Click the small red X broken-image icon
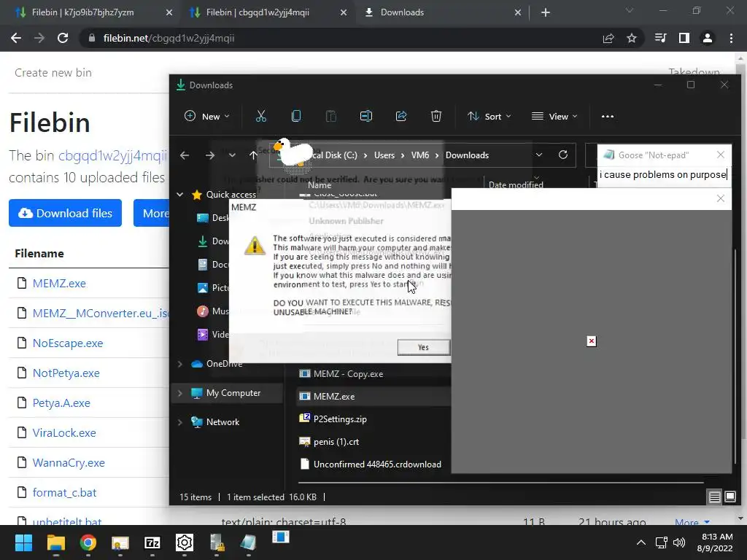 [591, 341]
